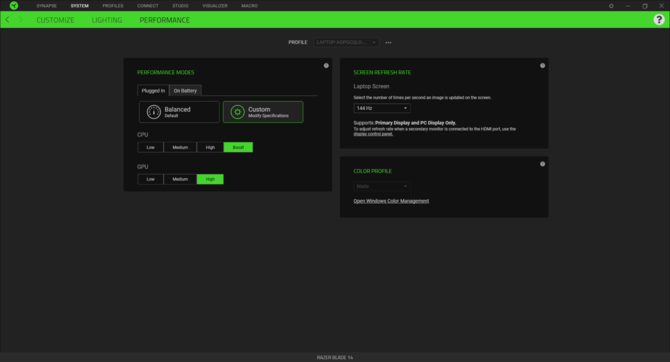Set GPU to Medium
Viewport: 670px width, 362px height.
[x=180, y=179]
